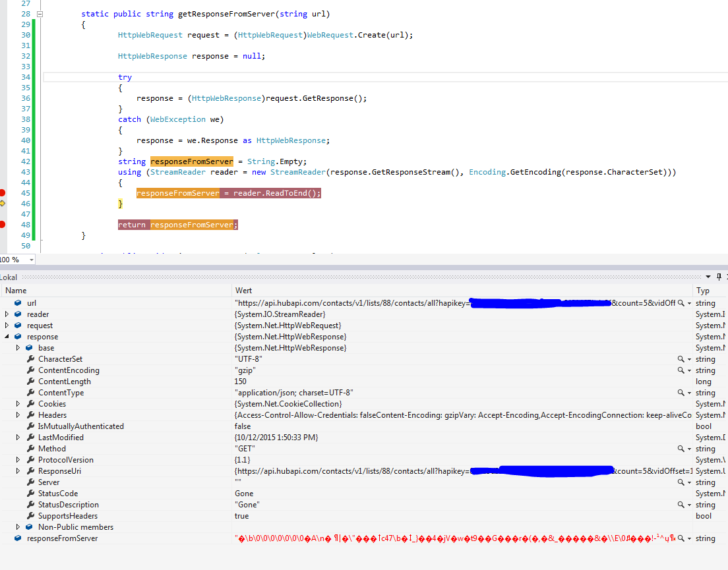Open the editor zoom percentage dropdown
This screenshot has width=728, height=570.
tap(31, 260)
